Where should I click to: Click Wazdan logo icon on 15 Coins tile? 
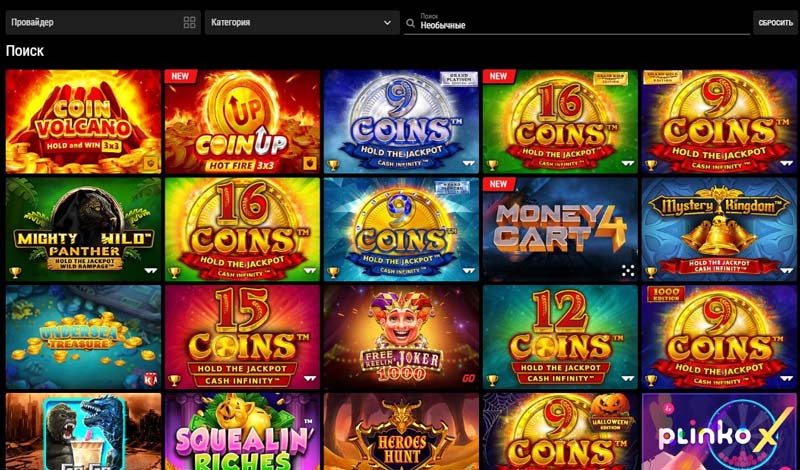(310, 379)
